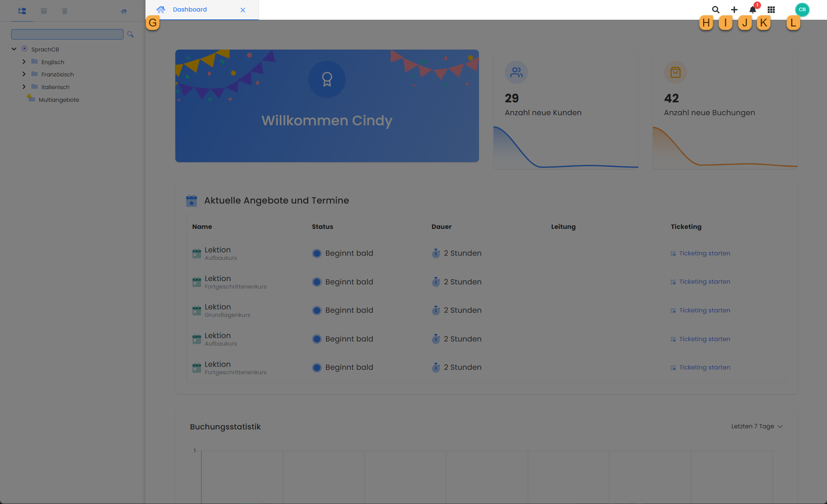Click 'Ticketing starten' for the Grundlagenkurs lesson
The height and width of the screenshot is (504, 827).
pyautogui.click(x=704, y=310)
